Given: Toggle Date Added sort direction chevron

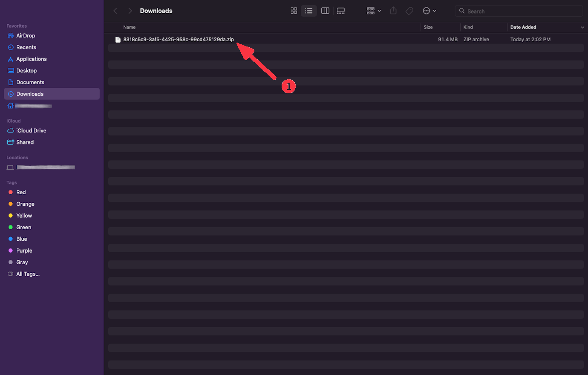Looking at the screenshot, I should (x=583, y=27).
